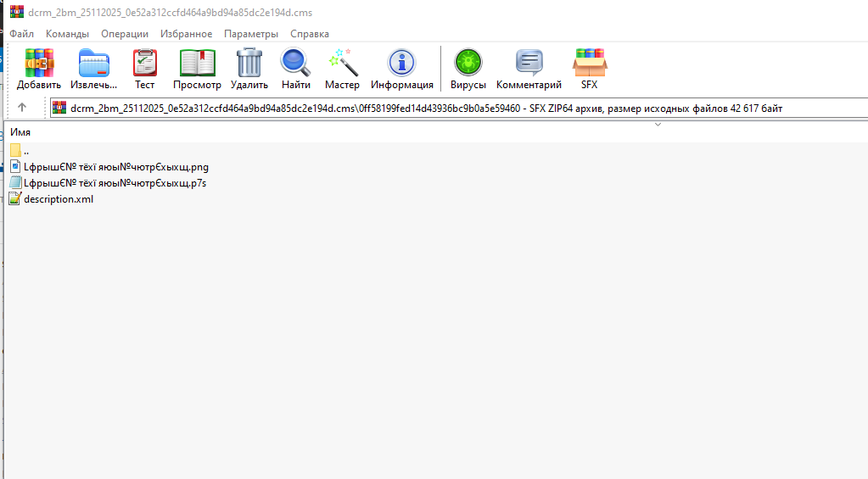Launch the Мастер wizard
Viewport: 868px width, 479px height.
coord(342,69)
